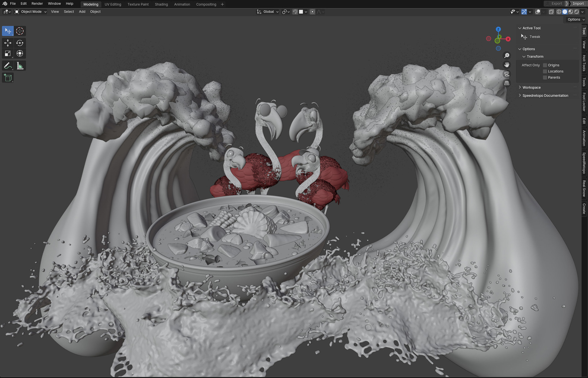Expand the Workspace panel
588x378 pixels.
[x=531, y=88]
